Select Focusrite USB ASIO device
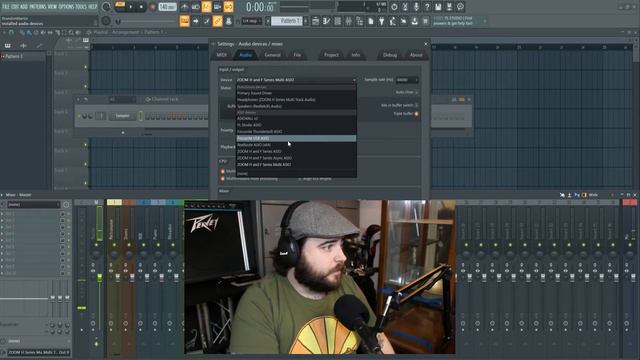The height and width of the screenshot is (360, 640). coord(296,138)
